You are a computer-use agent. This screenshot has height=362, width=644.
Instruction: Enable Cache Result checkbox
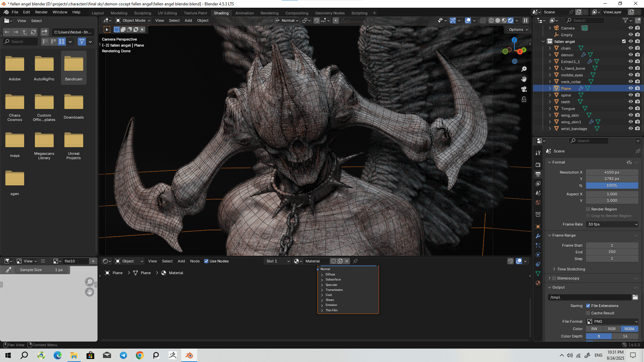[x=588, y=313]
